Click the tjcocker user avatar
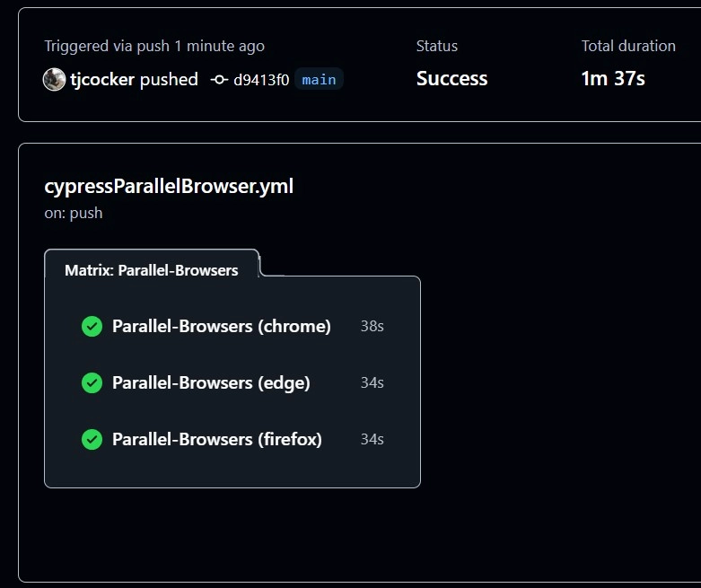The image size is (701, 588). click(54, 79)
